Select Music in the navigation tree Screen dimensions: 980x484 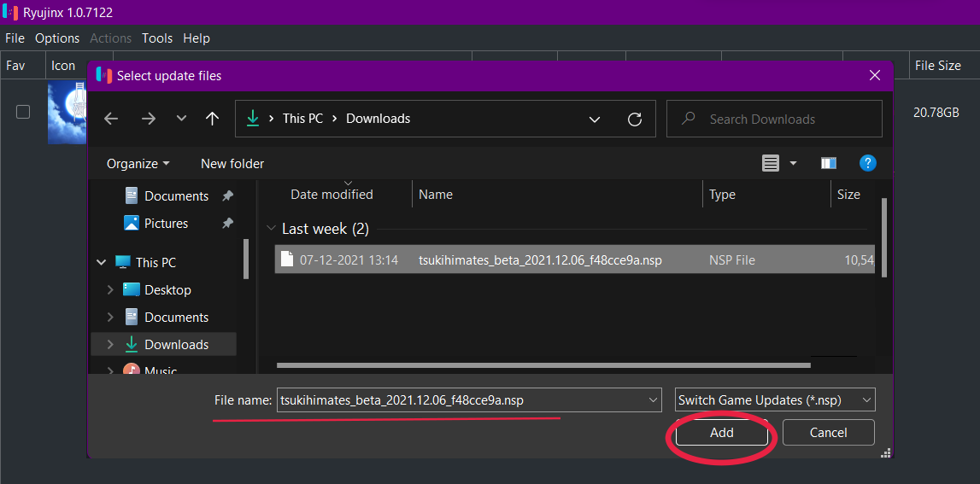(161, 370)
